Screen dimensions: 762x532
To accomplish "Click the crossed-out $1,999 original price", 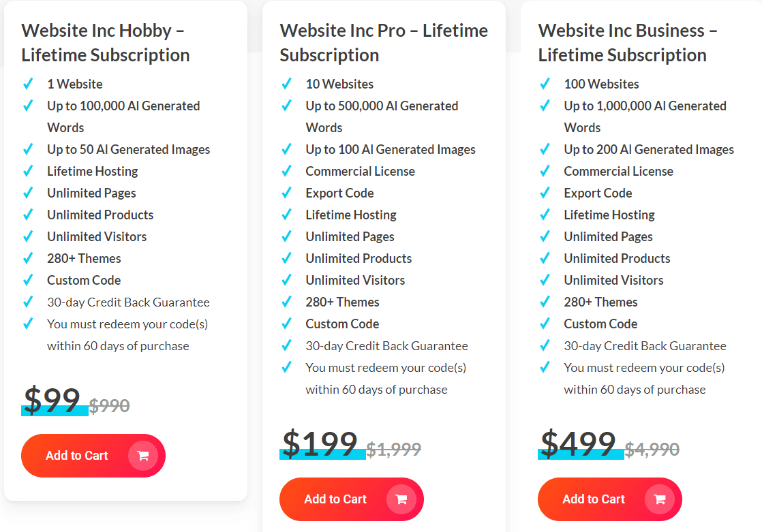I will point(394,449).
